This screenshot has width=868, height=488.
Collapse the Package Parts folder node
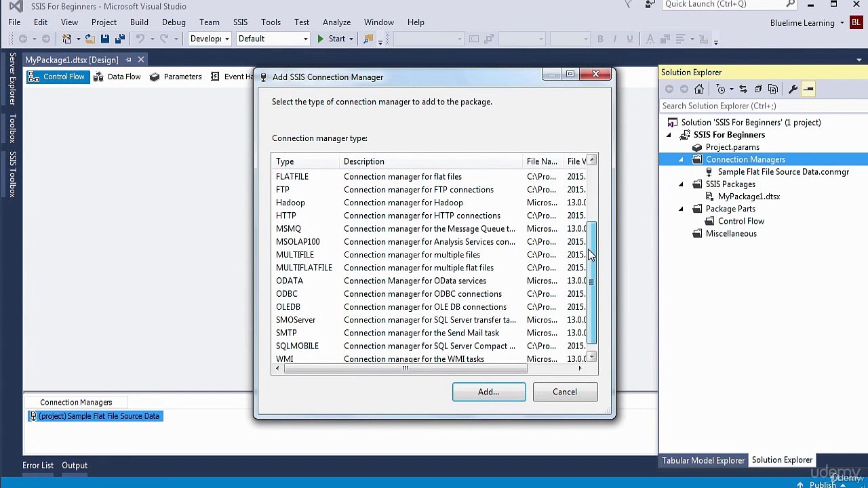(x=681, y=209)
